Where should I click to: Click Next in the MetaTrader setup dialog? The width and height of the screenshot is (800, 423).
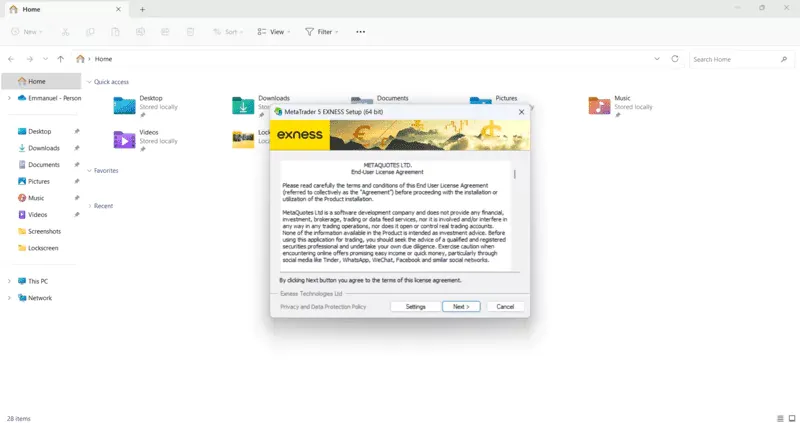point(461,307)
